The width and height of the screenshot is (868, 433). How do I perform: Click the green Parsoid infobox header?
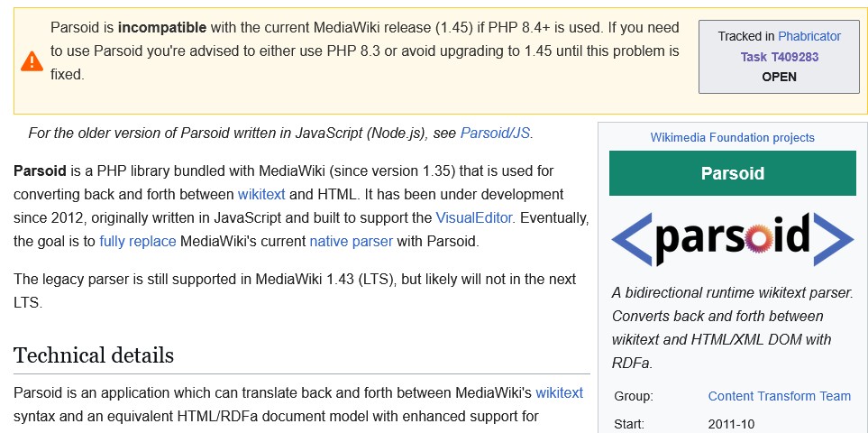732,173
